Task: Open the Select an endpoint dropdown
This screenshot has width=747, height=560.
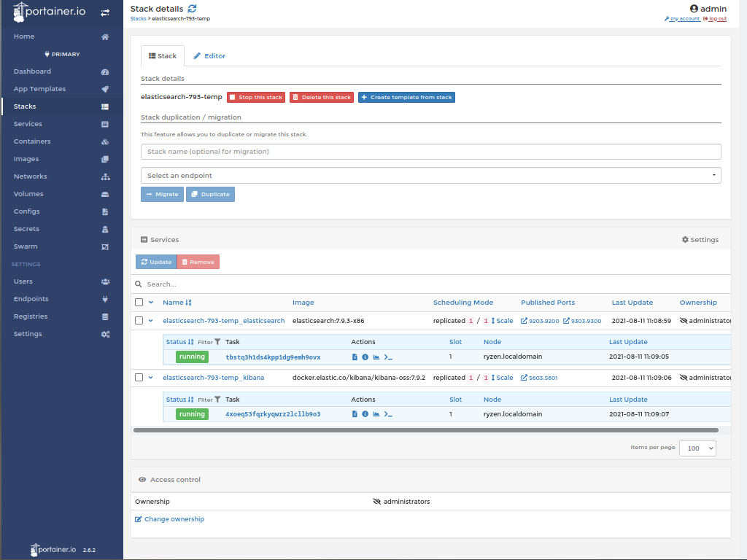Action: [x=429, y=175]
